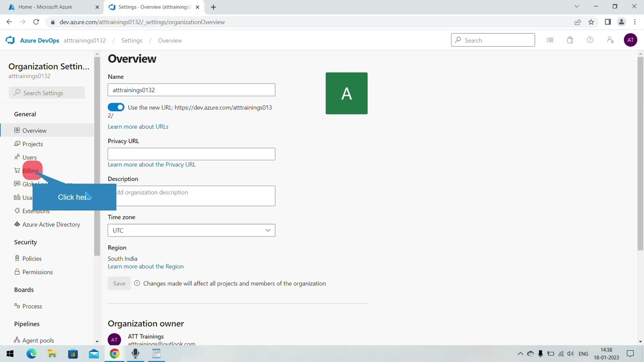Open the Chrome tab search chevron
The height and width of the screenshot is (362, 644).
(x=577, y=7)
